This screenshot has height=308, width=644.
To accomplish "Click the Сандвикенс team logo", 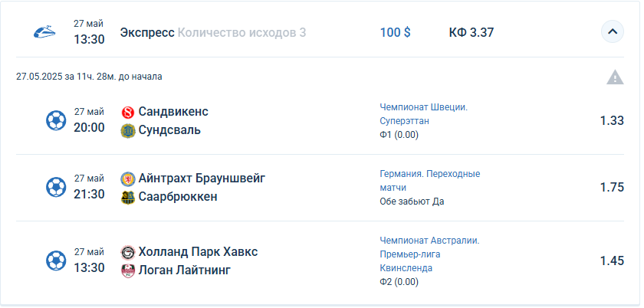I will pos(128,112).
